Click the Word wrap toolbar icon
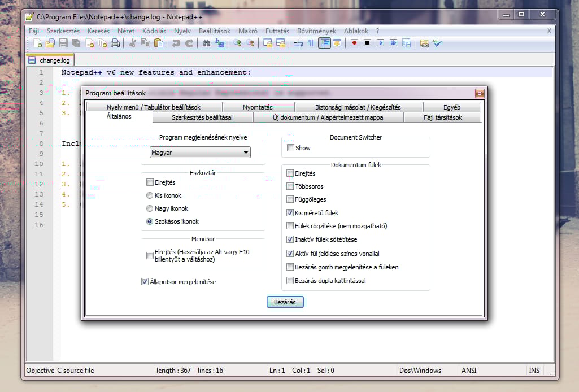 tap(298, 43)
